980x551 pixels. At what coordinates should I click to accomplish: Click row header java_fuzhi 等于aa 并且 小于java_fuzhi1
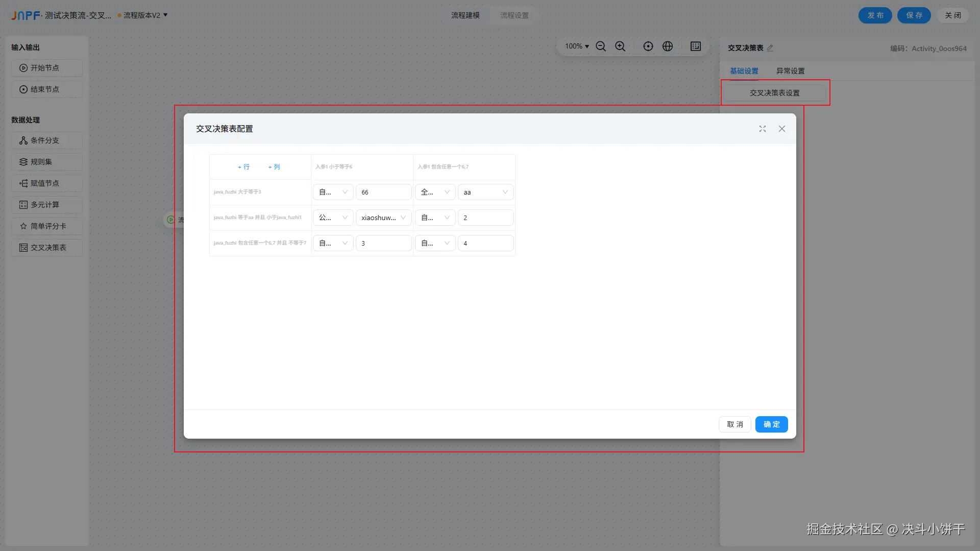pos(258,218)
